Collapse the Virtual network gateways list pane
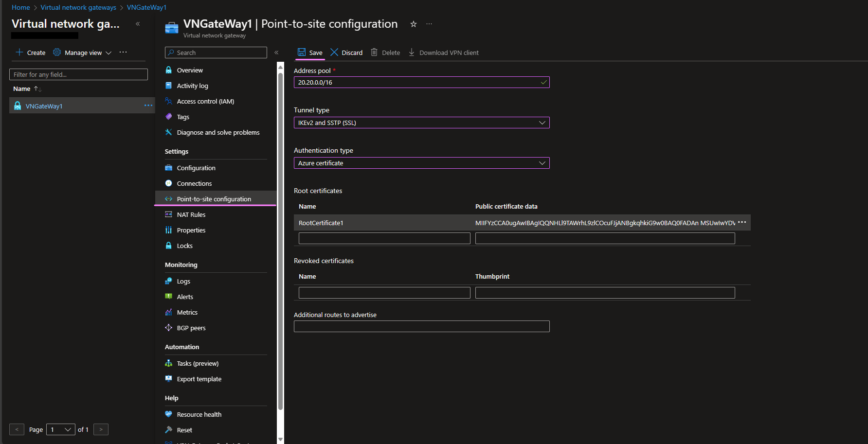The height and width of the screenshot is (444, 868). click(138, 24)
